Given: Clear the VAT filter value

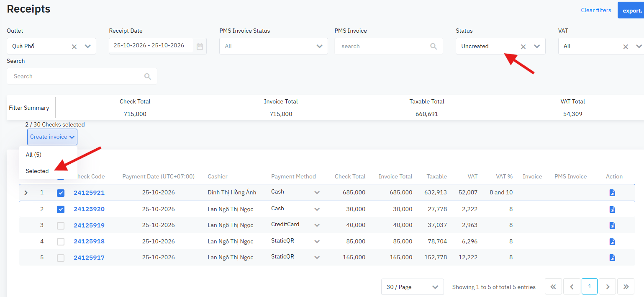Looking at the screenshot, I should [x=626, y=46].
